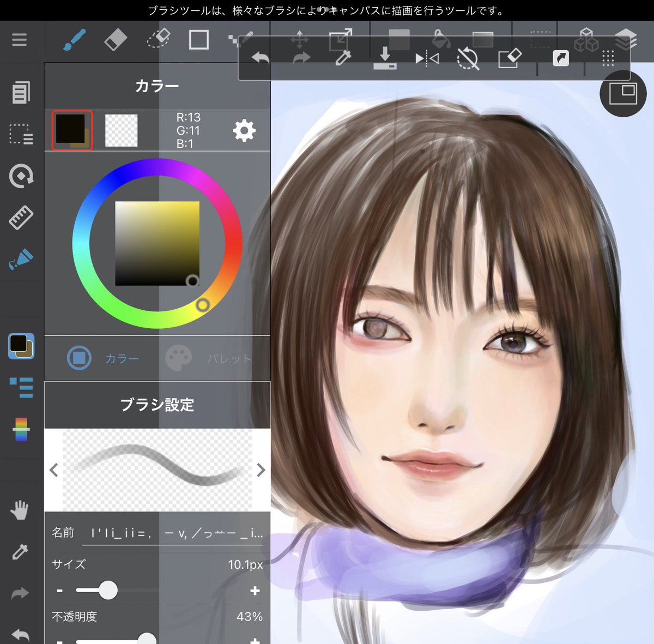Image resolution: width=654 pixels, height=644 pixels.
Task: Open the hamburger main menu
Action: point(20,40)
